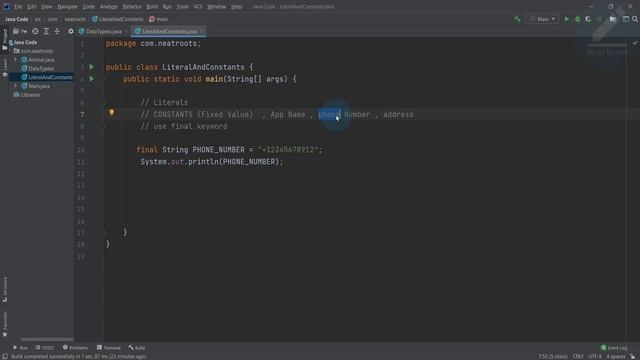Open Project Structure from top toolbar
640x360 pixels.
click(613, 19)
